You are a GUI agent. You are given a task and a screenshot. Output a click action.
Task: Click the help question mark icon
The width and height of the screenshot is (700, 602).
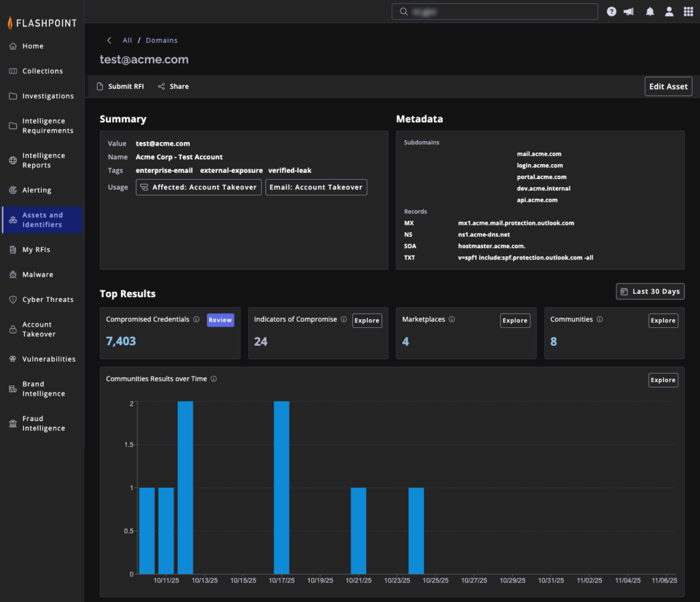click(611, 12)
